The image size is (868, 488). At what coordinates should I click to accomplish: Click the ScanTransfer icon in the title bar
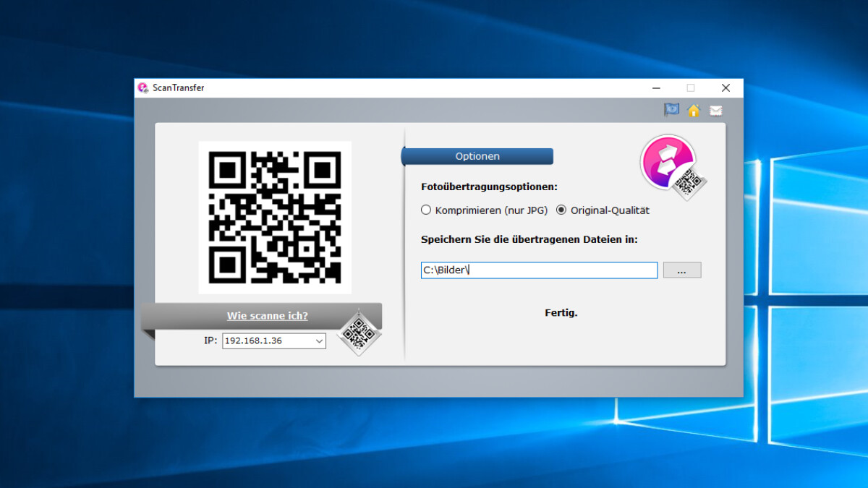pos(144,87)
